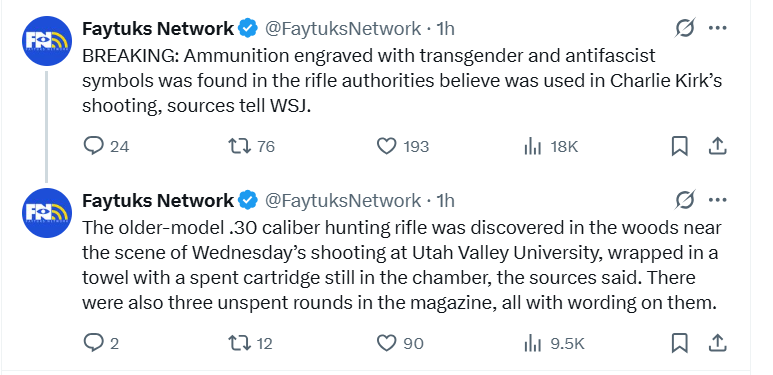Click the @FaytuksNetwork handle on second tweet
This screenshot has height=375, width=773.
(343, 201)
